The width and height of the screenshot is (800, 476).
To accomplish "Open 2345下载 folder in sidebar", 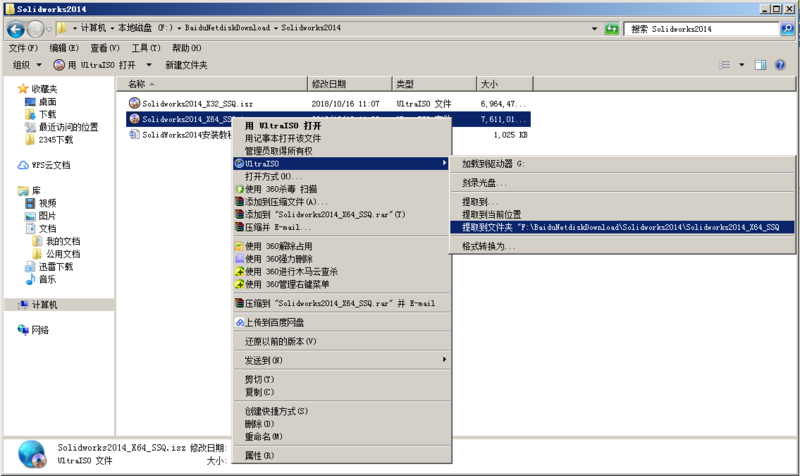I will pyautogui.click(x=49, y=140).
